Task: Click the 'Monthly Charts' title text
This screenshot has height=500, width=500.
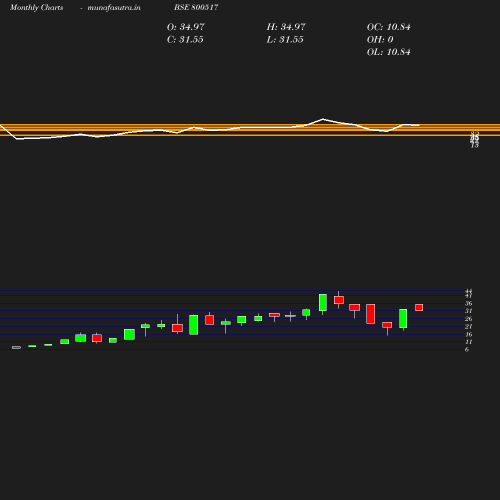Action: coord(37,8)
